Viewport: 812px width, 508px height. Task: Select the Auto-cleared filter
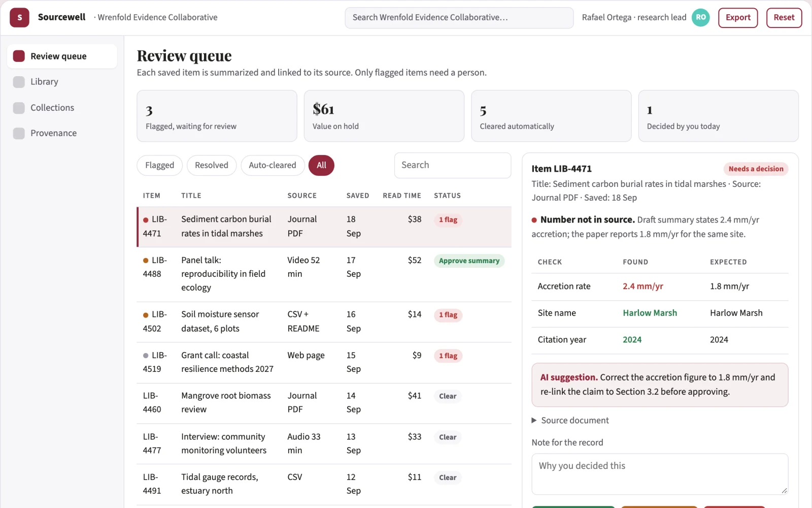coord(273,165)
